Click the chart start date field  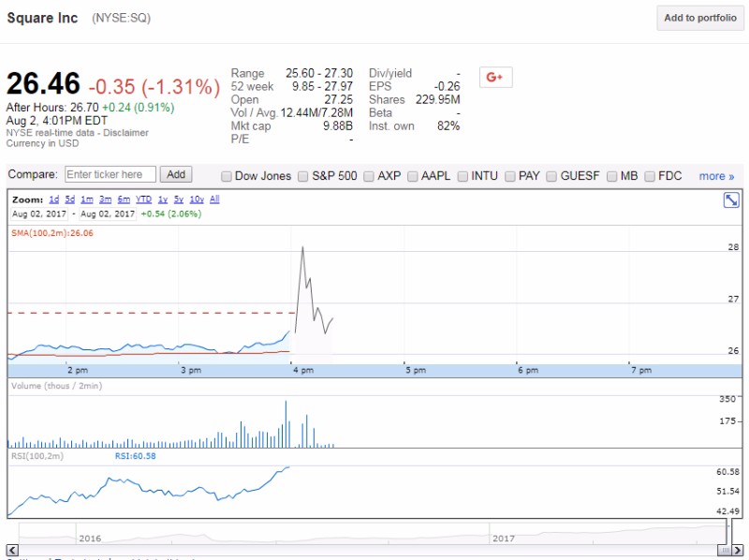[39, 214]
